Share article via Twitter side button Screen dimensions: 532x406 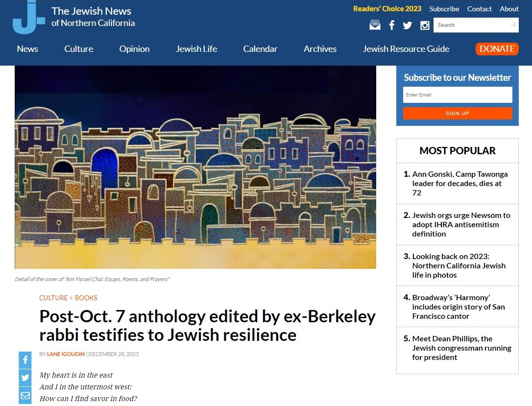click(25, 378)
